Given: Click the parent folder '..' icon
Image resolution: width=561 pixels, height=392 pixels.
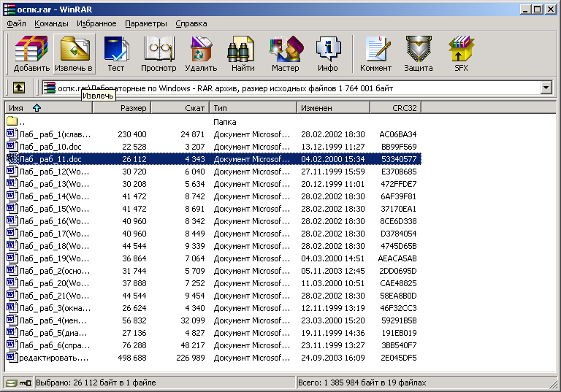Looking at the screenshot, I should [x=12, y=121].
